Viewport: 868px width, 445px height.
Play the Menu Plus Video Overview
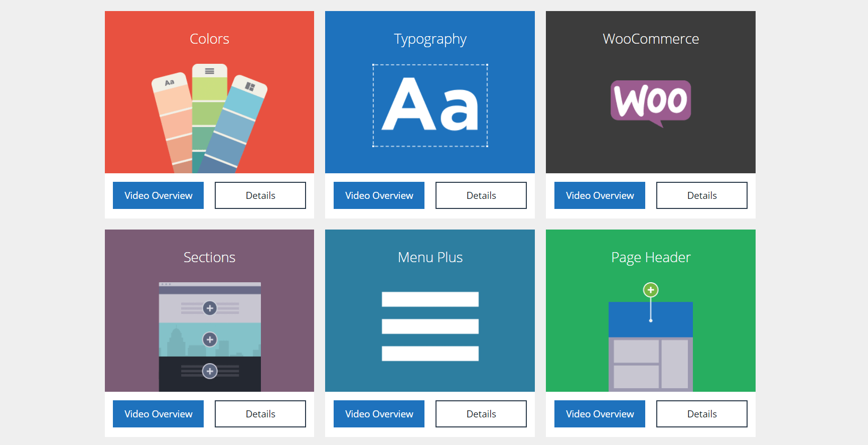point(379,414)
